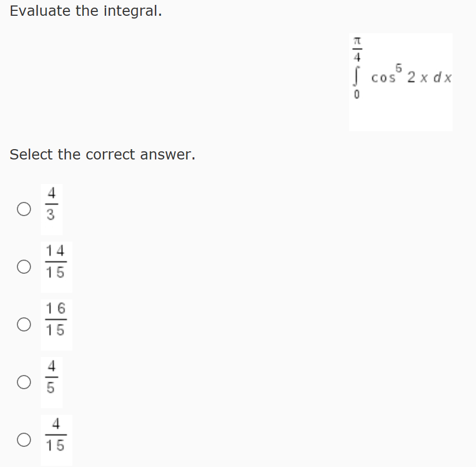Select the radio button for 4/5

[x=24, y=383]
